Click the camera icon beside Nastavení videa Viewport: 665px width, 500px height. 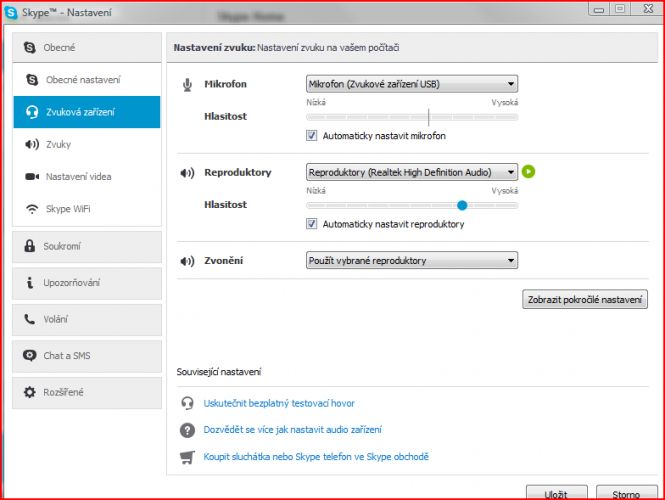(x=32, y=176)
